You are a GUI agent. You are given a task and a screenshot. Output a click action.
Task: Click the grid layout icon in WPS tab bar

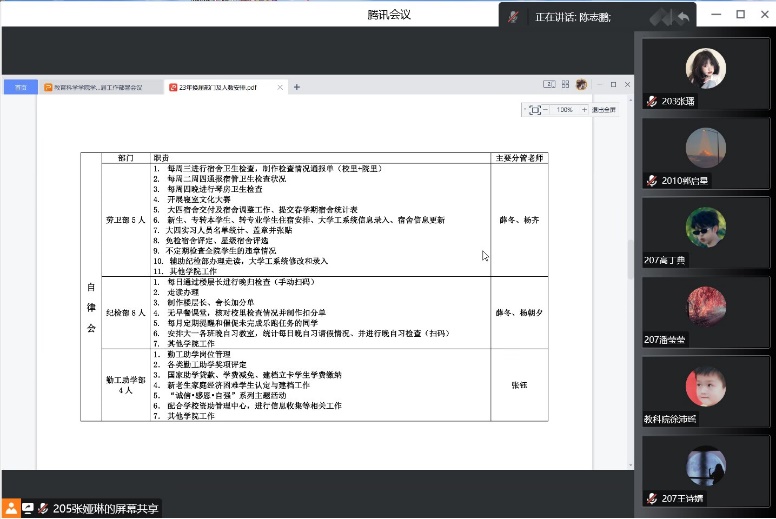tap(548, 85)
